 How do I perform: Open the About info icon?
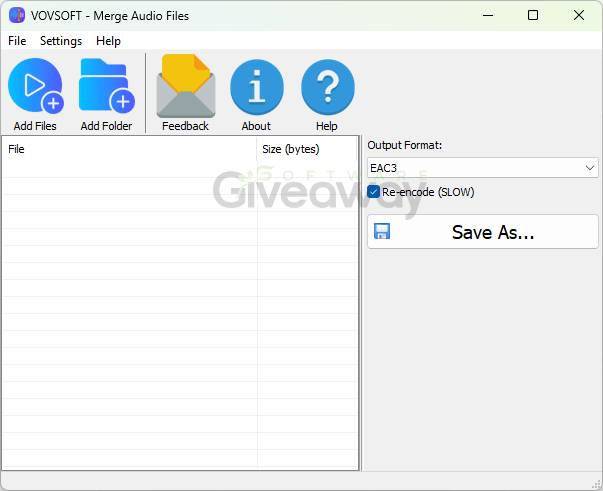(x=257, y=87)
